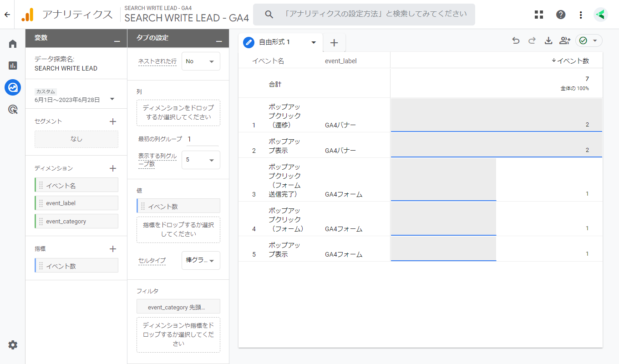This screenshot has height=364, width=619.
Task: Click the event_category filter chip
Action: [178, 307]
